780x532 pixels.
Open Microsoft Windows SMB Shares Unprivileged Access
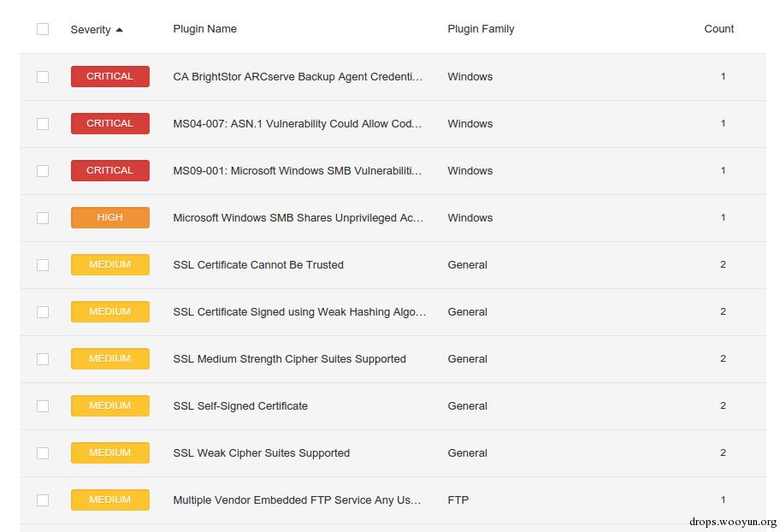pyautogui.click(x=298, y=218)
